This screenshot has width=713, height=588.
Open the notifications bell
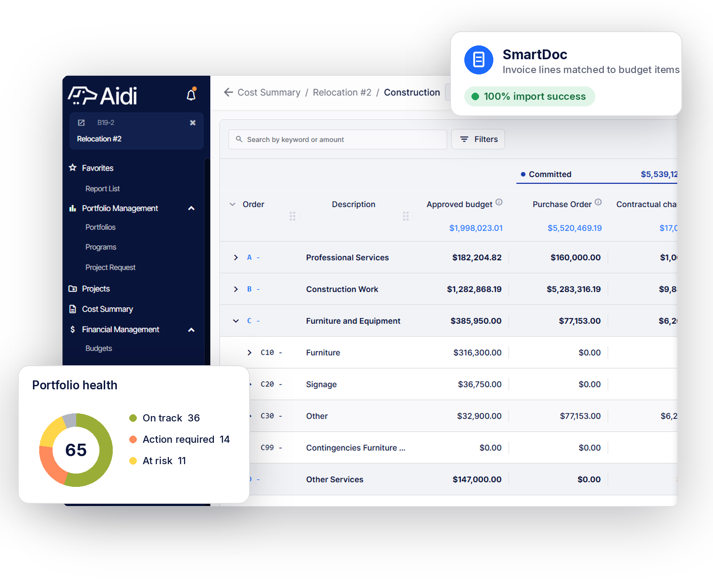pos(191,94)
